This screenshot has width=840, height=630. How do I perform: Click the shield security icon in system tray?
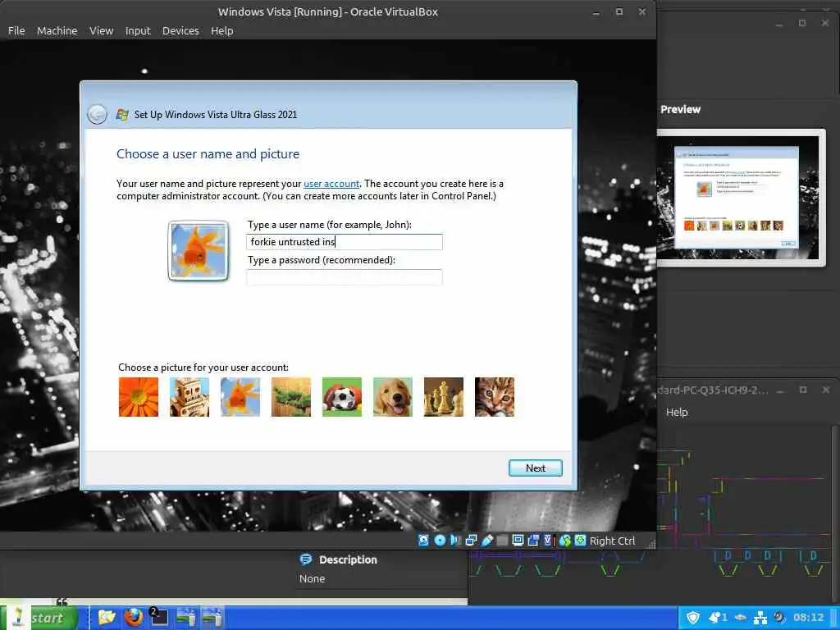(x=692, y=618)
